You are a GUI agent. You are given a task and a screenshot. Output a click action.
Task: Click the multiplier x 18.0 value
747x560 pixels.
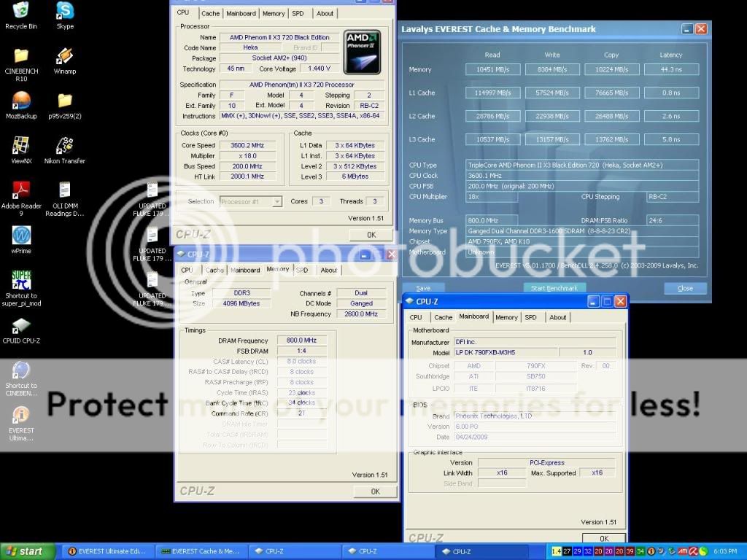point(247,156)
